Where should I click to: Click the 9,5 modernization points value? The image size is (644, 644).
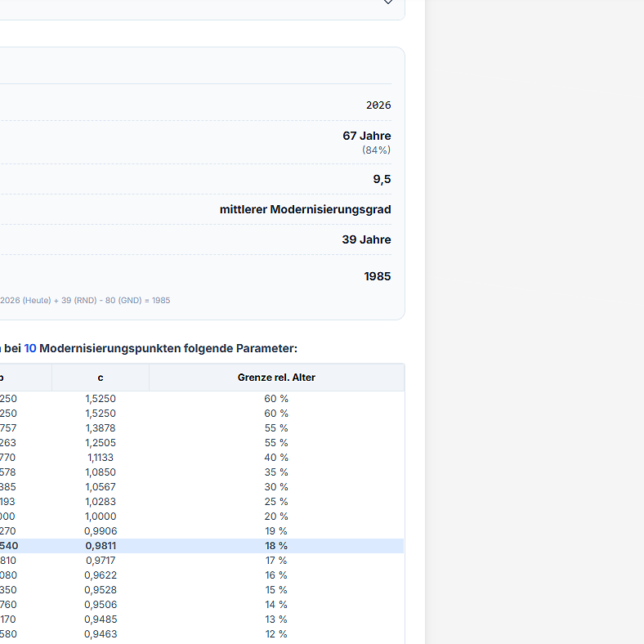click(x=382, y=179)
